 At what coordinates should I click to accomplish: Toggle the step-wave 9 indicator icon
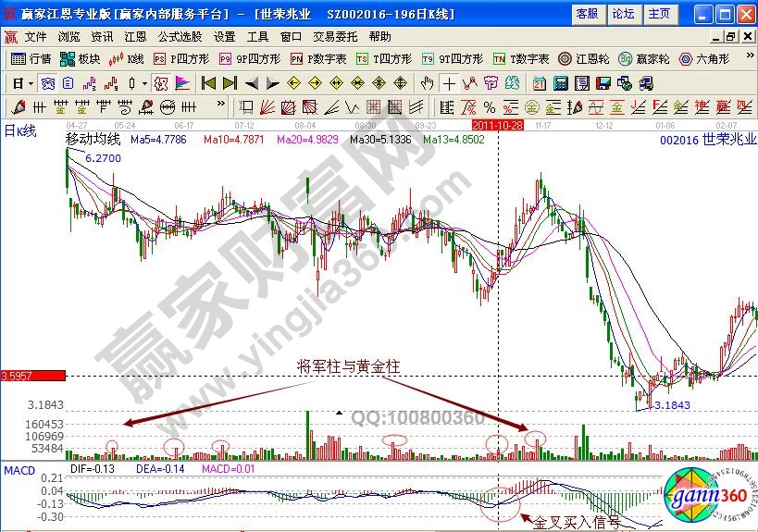(111, 83)
